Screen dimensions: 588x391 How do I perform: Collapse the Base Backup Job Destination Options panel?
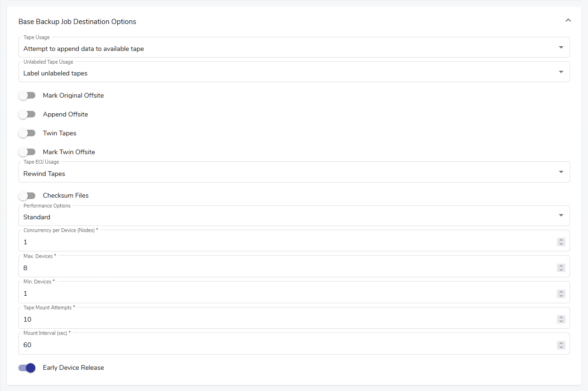[x=568, y=20]
